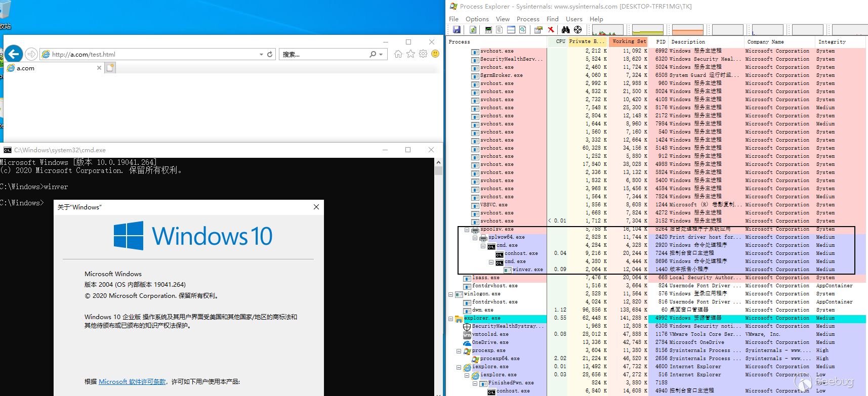This screenshot has width=868, height=396.
Task: Open System Information graph icon
Action: point(488,30)
